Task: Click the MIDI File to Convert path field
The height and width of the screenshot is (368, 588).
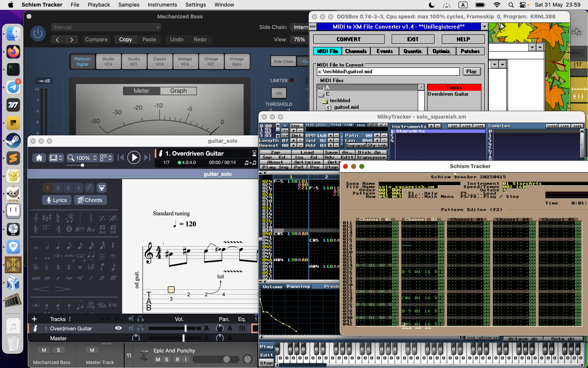Action: click(x=388, y=71)
